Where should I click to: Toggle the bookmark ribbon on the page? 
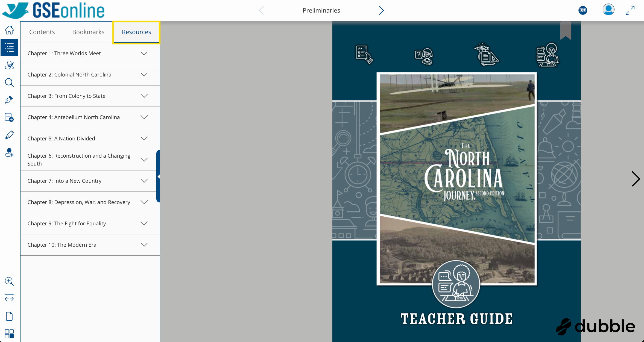566,30
